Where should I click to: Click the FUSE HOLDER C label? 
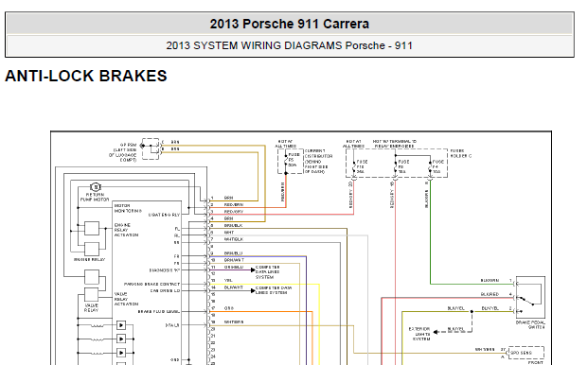pos(461,153)
